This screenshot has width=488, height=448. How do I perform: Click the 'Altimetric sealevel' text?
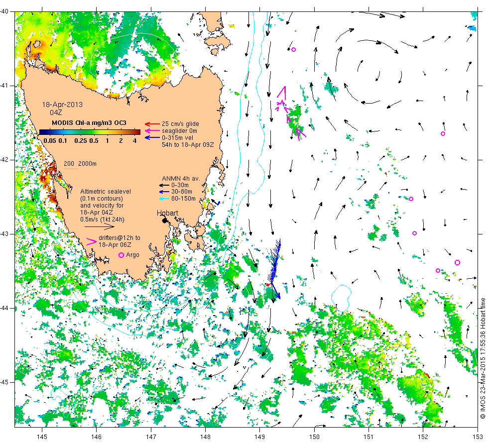[x=106, y=192]
